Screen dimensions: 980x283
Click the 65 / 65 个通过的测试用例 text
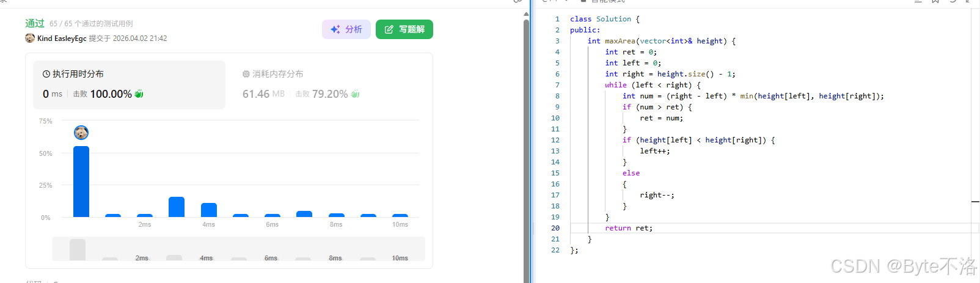(91, 24)
